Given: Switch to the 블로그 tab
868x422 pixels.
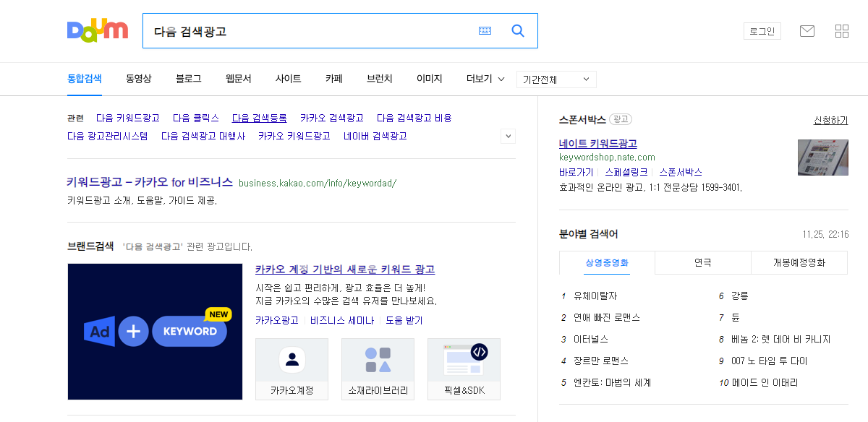Looking at the screenshot, I should [x=188, y=79].
